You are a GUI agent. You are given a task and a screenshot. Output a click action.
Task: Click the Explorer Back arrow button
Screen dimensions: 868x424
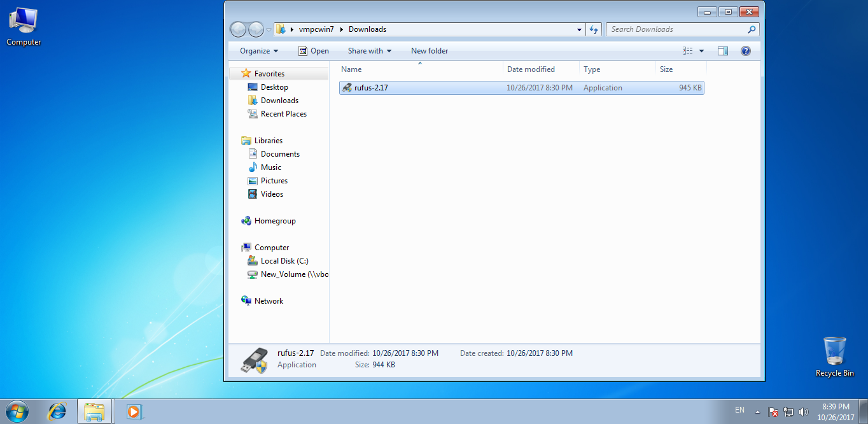coord(238,29)
